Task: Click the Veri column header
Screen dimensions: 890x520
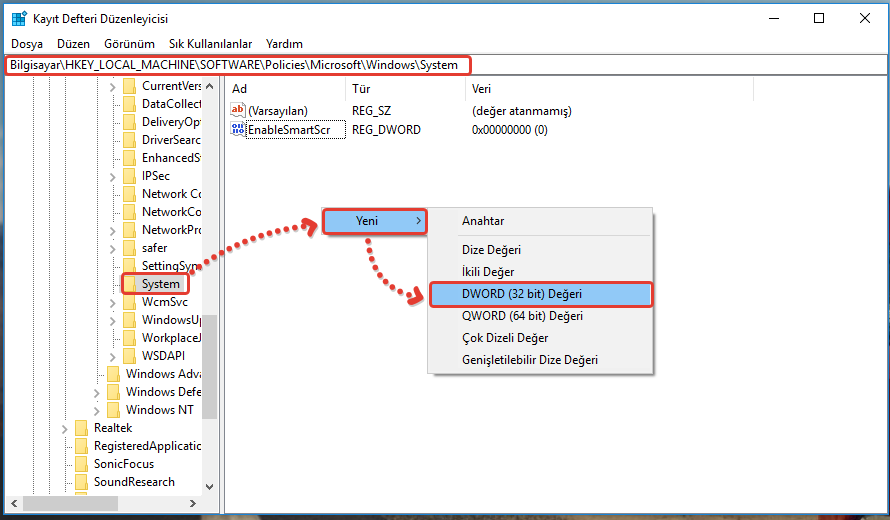Action: coord(481,89)
